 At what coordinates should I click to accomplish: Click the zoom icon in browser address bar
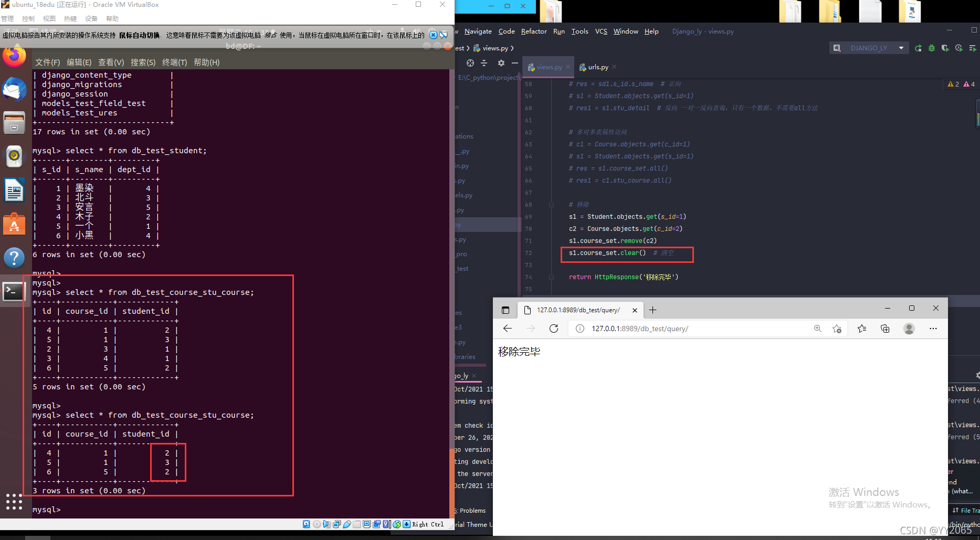[818, 329]
